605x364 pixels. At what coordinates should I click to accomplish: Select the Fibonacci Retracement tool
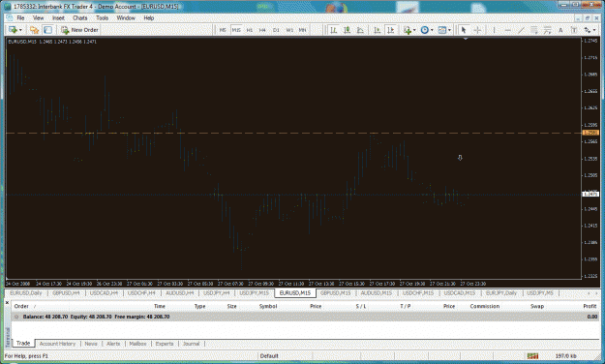(547, 30)
